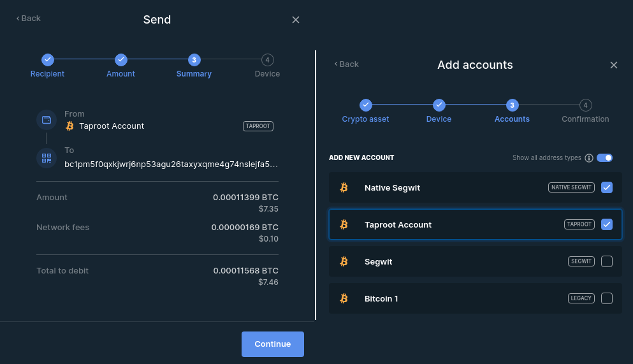Uncheck the Native Segwit account checkbox
This screenshot has width=633, height=364.
(x=607, y=187)
